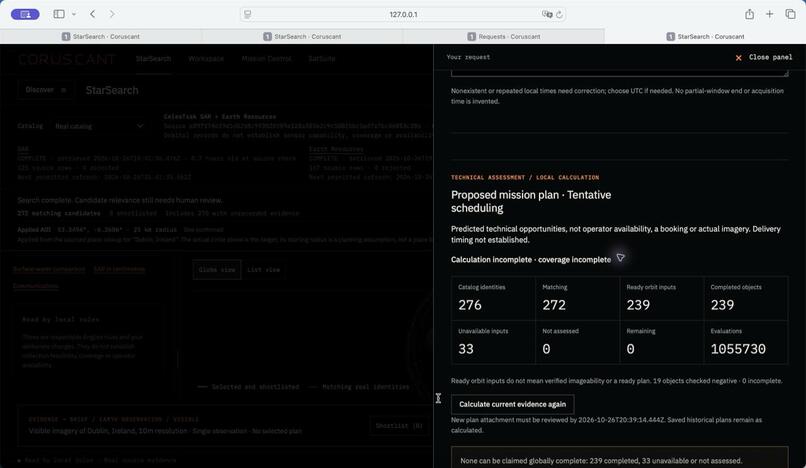Switch to Globe view
The height and width of the screenshot is (468, 806).
pyautogui.click(x=217, y=269)
